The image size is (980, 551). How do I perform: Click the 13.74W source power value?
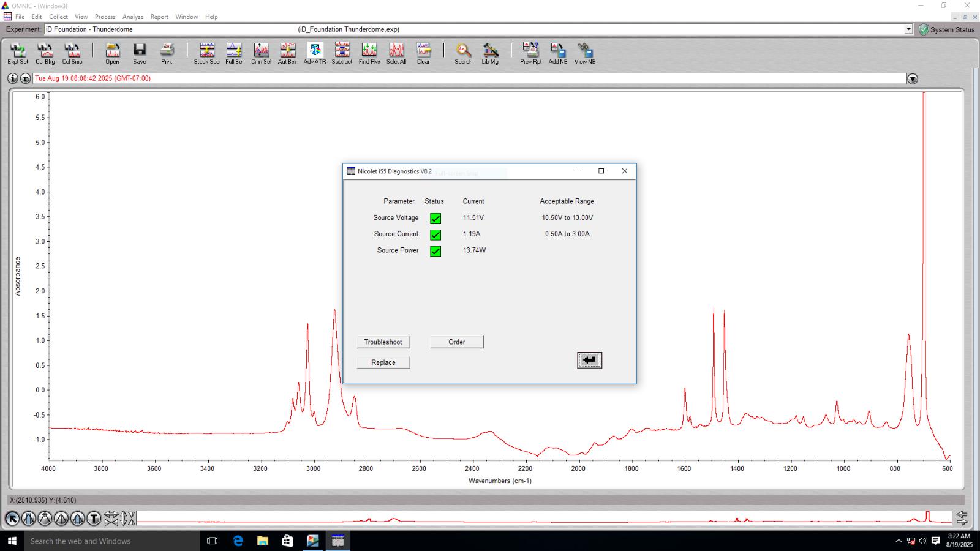pos(475,250)
